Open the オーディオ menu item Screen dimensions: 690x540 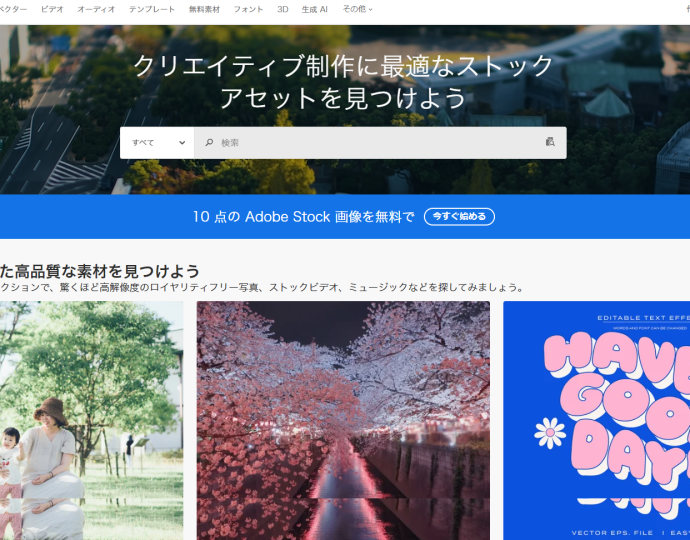(x=96, y=9)
